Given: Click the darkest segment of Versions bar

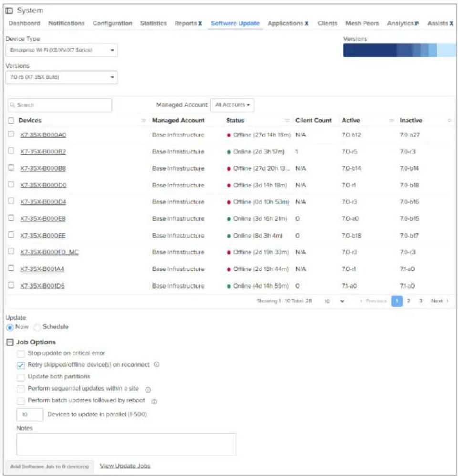Looking at the screenshot, I should click(x=370, y=51).
